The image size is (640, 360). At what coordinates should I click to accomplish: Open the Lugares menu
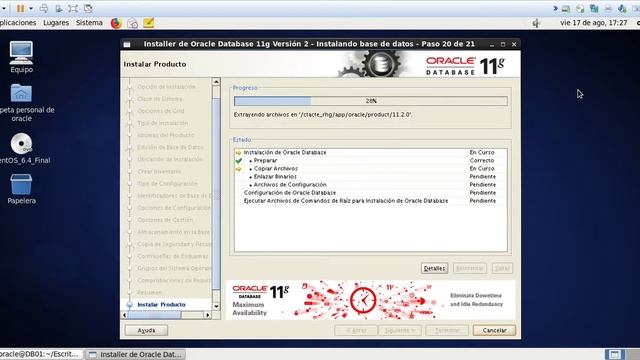(56, 23)
